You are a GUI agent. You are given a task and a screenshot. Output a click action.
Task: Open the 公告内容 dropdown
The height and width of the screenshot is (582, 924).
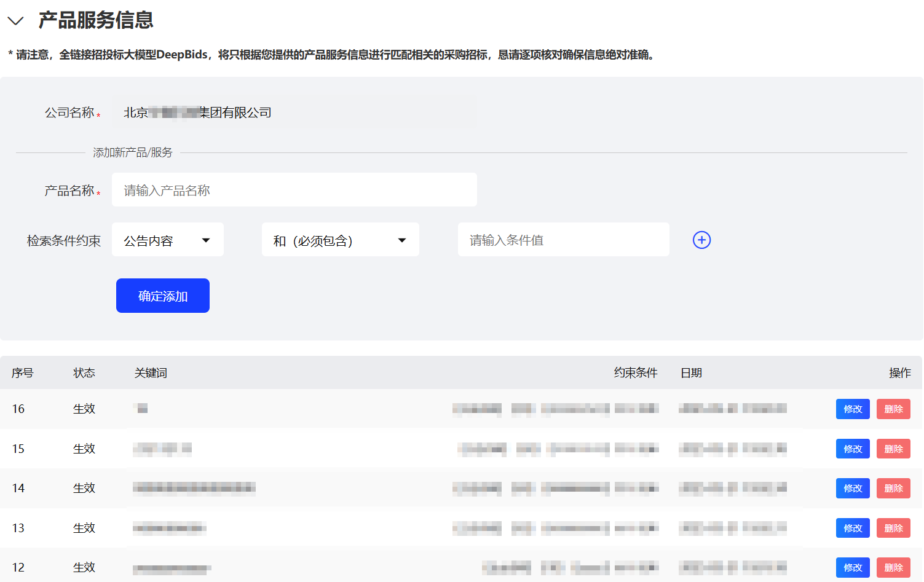167,240
